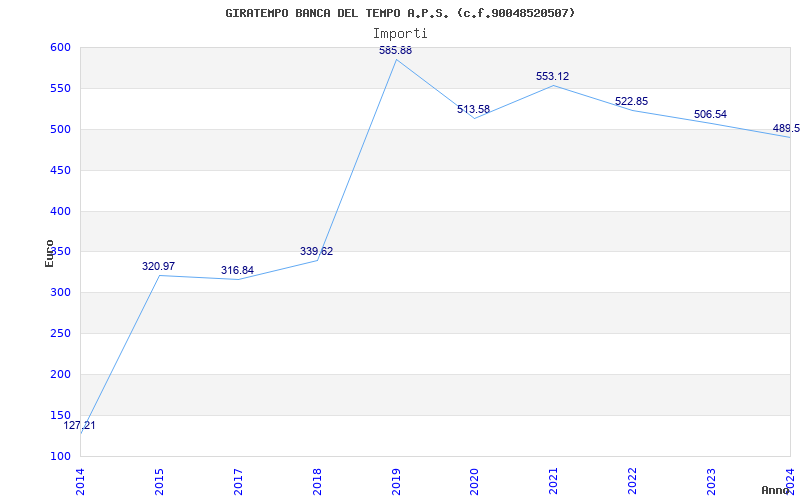
Task: Click the Anno x-axis title
Action: [776, 490]
